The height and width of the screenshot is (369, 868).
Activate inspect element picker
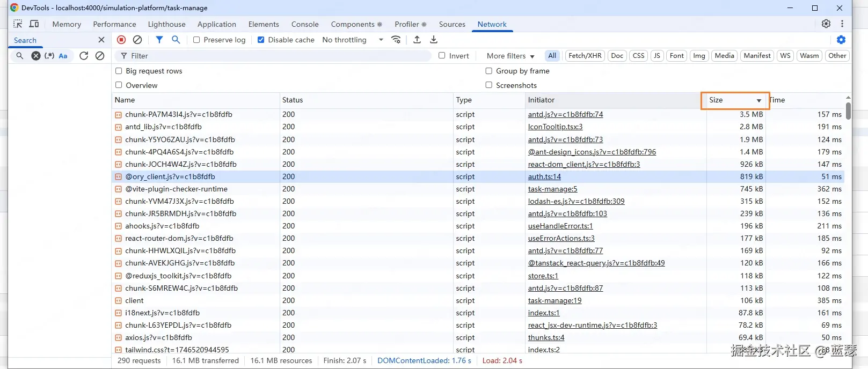[x=18, y=24]
